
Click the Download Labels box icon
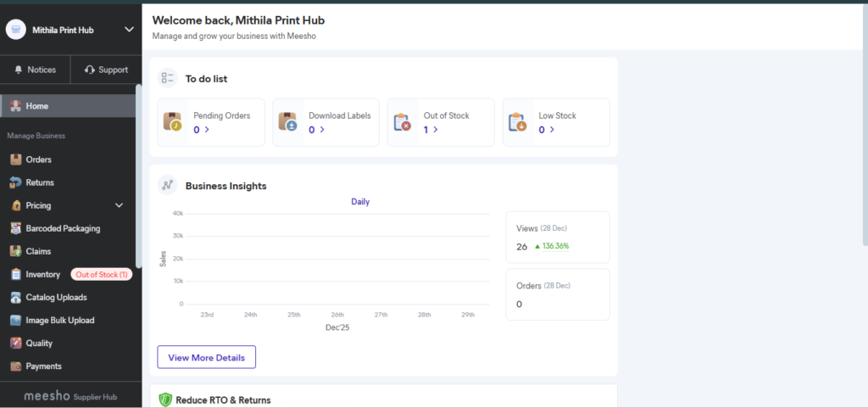point(287,122)
